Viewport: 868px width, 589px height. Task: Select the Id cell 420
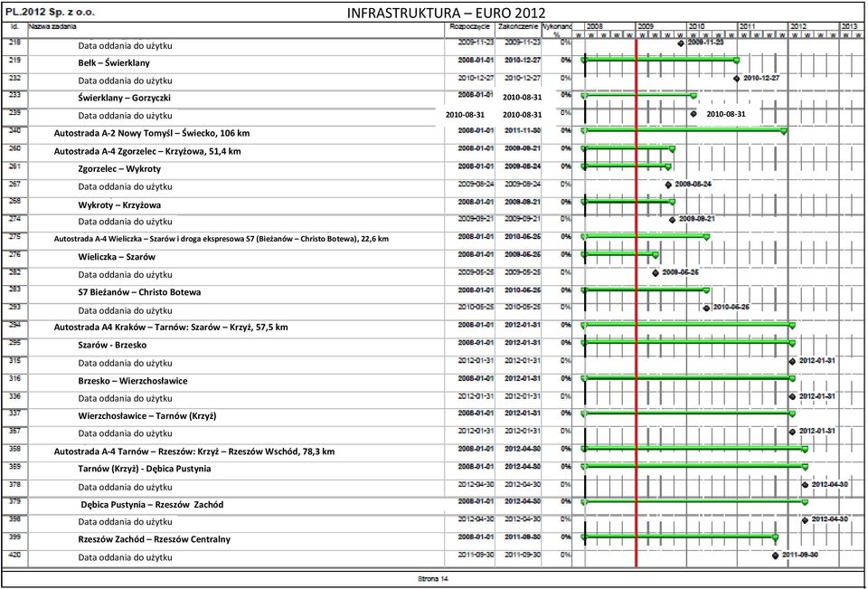14,555
